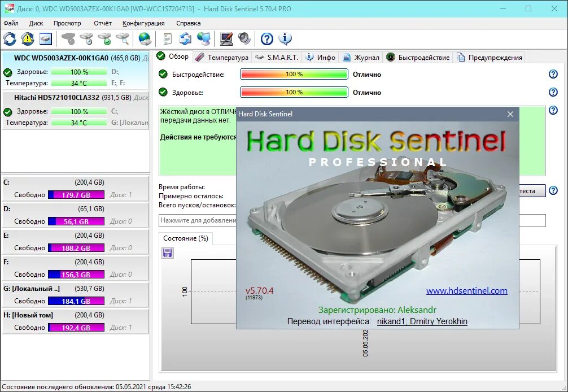Screen dimensions: 568x392
Task: Click the C: free space 179,7 GB bar
Action: [76, 194]
